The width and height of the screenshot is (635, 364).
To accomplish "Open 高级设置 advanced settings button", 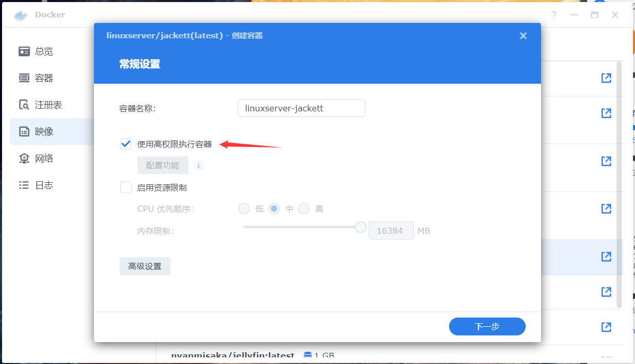I will coord(145,266).
